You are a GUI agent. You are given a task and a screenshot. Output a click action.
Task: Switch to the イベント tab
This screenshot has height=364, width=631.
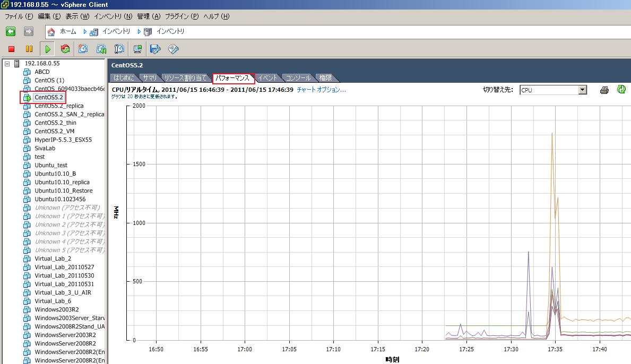point(267,78)
